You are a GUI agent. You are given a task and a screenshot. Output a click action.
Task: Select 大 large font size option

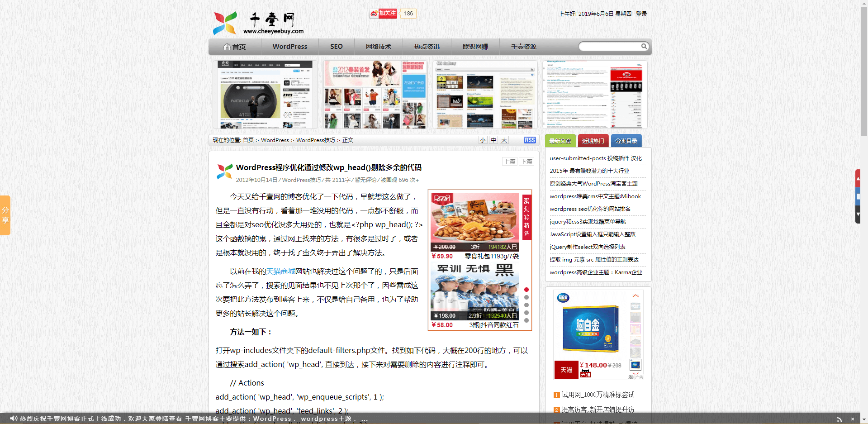504,140
